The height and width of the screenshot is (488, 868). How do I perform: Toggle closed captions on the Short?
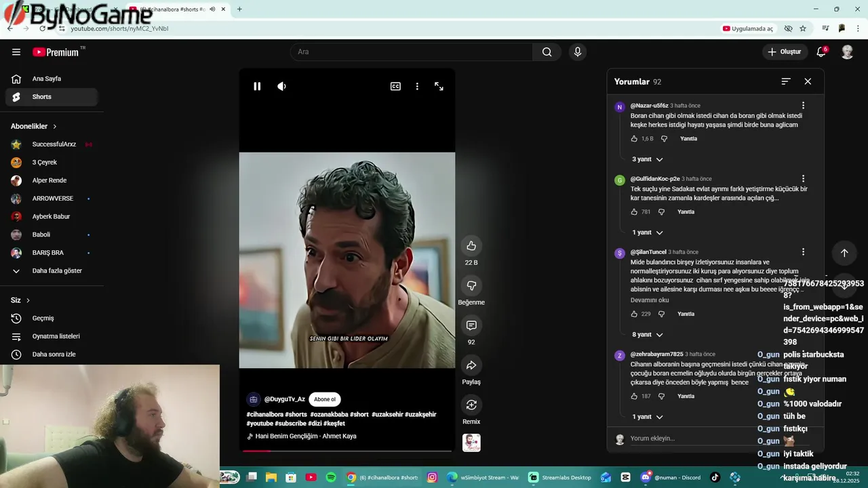click(395, 87)
